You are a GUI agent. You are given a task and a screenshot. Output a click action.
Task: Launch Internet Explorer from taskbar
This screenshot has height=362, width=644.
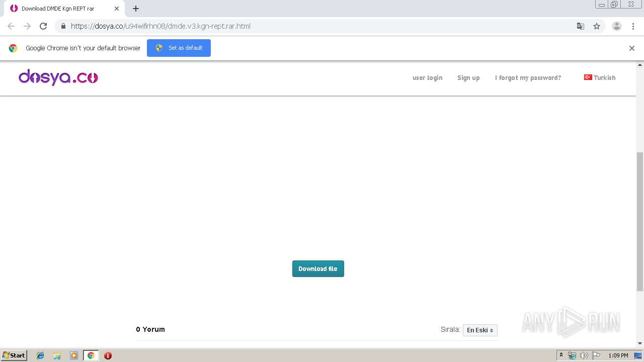point(40,355)
